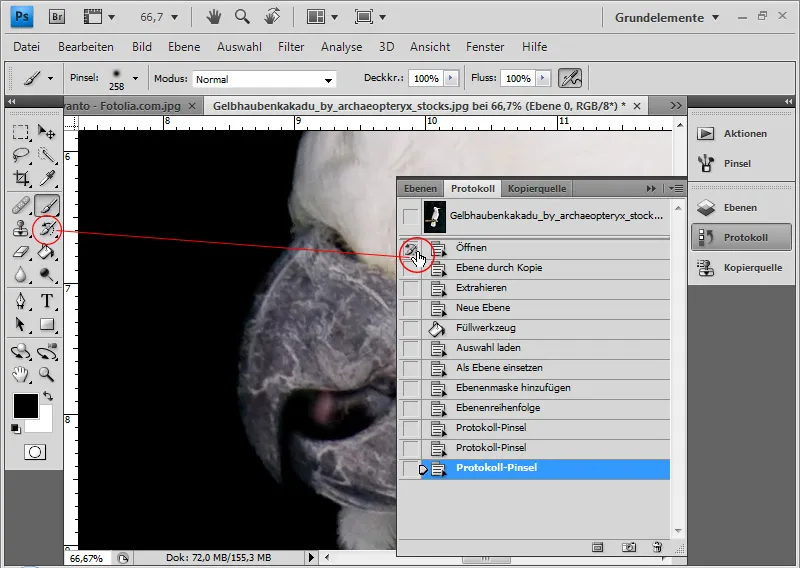Launch Adobe Bridge
The image size is (800, 568).
click(57, 17)
